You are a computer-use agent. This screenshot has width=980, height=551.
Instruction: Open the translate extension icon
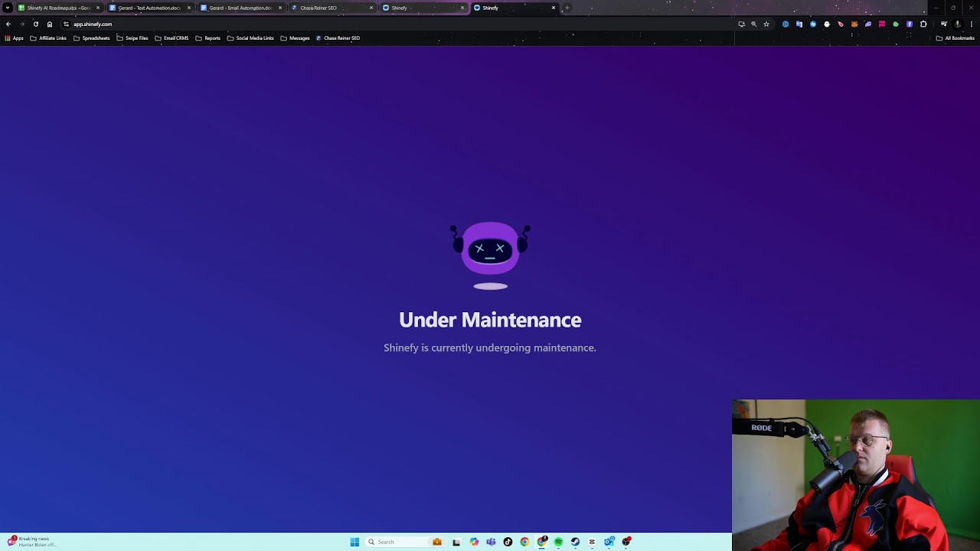pyautogui.click(x=799, y=24)
